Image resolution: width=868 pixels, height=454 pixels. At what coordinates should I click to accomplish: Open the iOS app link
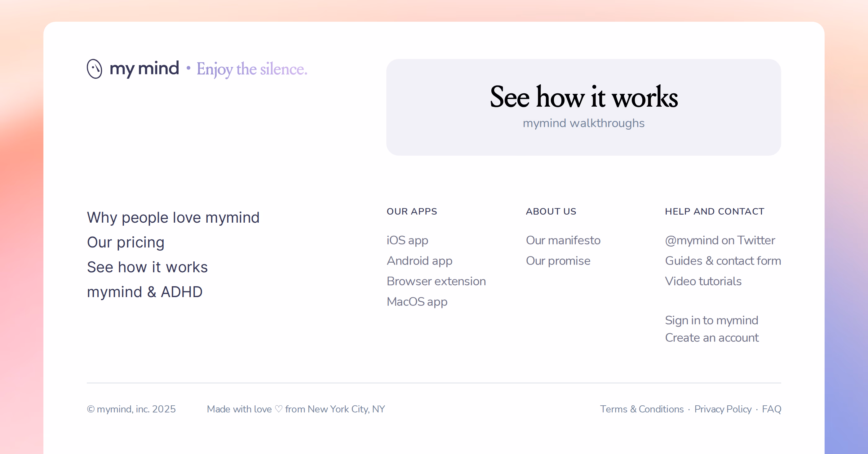coord(407,240)
